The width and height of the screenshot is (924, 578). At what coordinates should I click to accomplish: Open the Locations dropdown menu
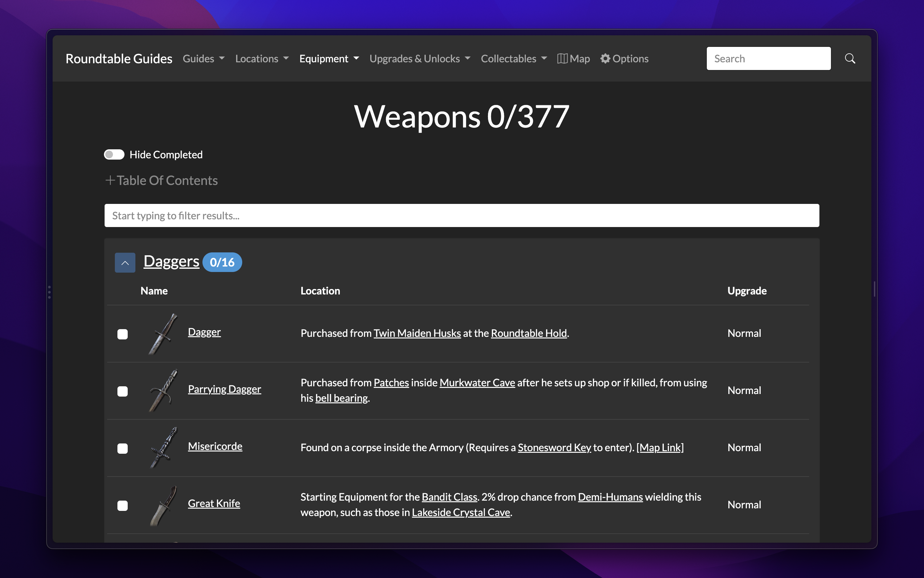[x=262, y=58]
